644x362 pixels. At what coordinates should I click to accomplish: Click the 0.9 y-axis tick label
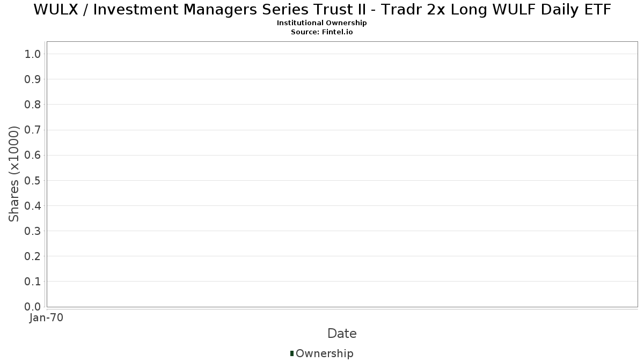33,79
